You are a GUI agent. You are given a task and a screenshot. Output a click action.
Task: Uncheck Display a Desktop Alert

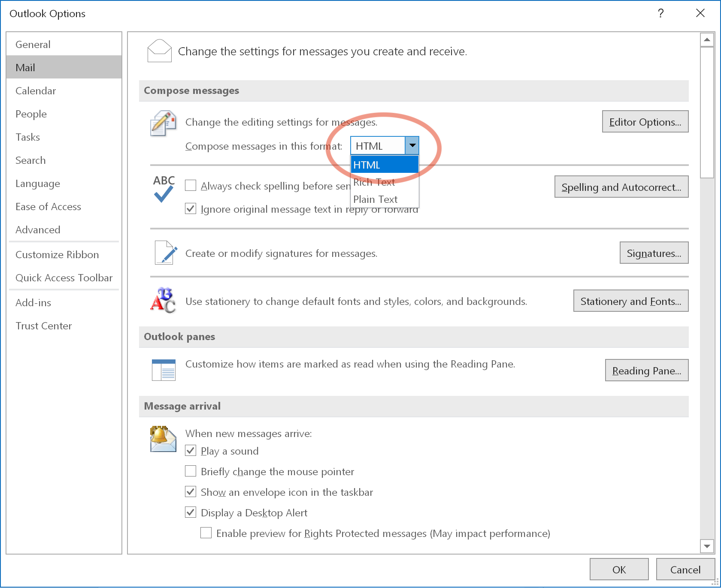(190, 512)
